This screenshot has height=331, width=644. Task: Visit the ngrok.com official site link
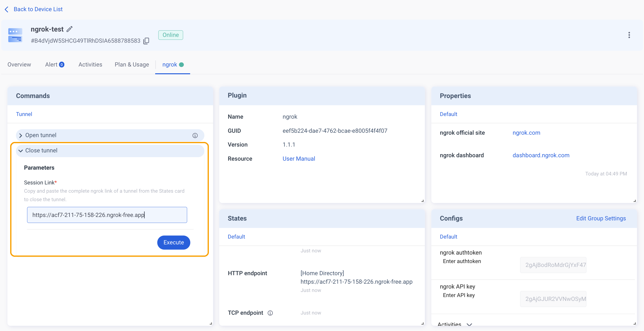526,133
